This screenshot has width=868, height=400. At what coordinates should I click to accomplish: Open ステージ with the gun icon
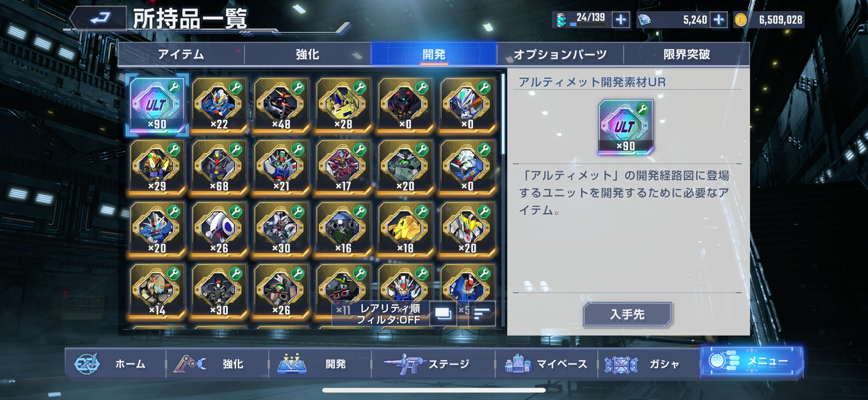433,364
